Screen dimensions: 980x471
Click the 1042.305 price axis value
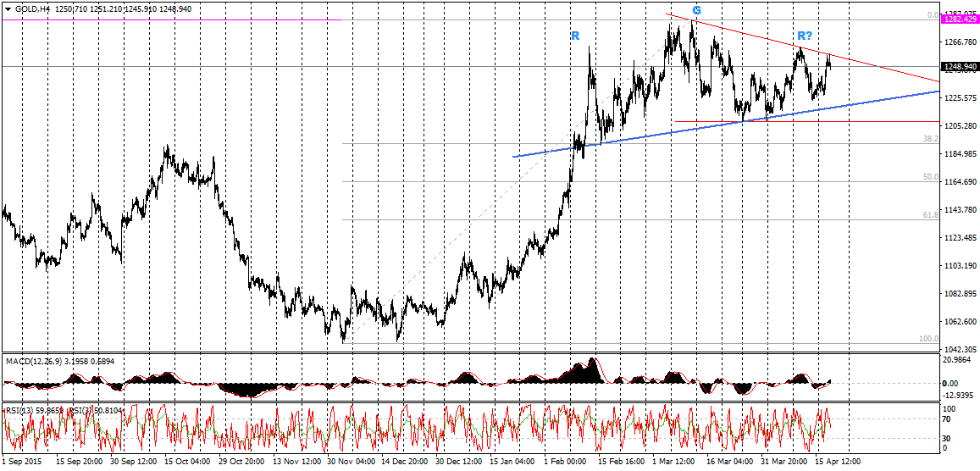pos(959,350)
